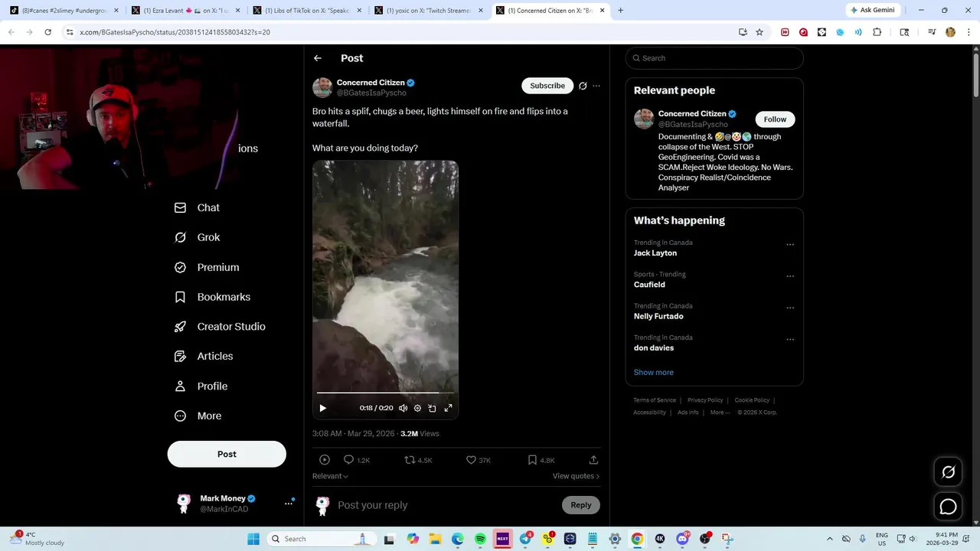Viewport: 980px width, 551px height.
Task: Expand options next to Jack Layton trend
Action: coord(790,245)
